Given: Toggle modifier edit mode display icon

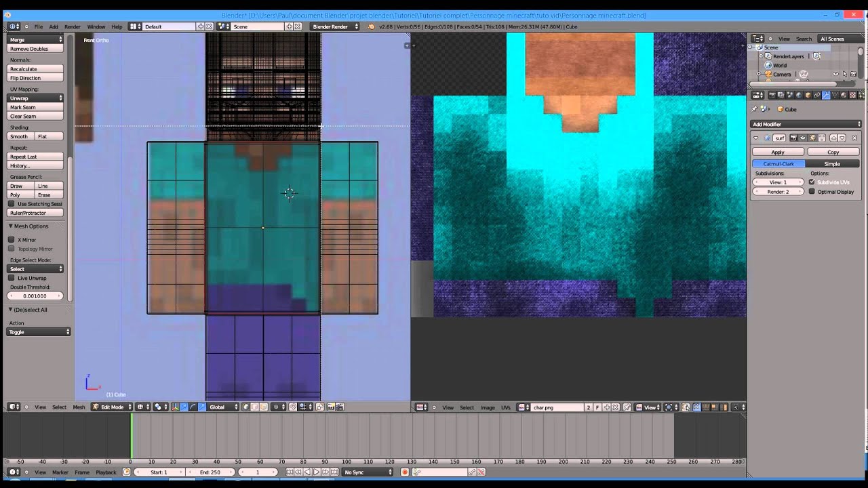Looking at the screenshot, I should pyautogui.click(x=813, y=138).
